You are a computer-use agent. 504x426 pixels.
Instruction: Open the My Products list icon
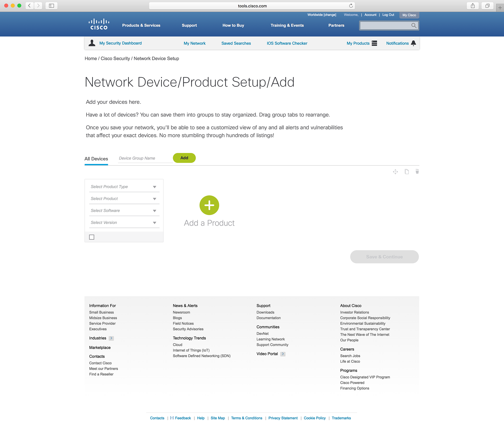point(374,43)
